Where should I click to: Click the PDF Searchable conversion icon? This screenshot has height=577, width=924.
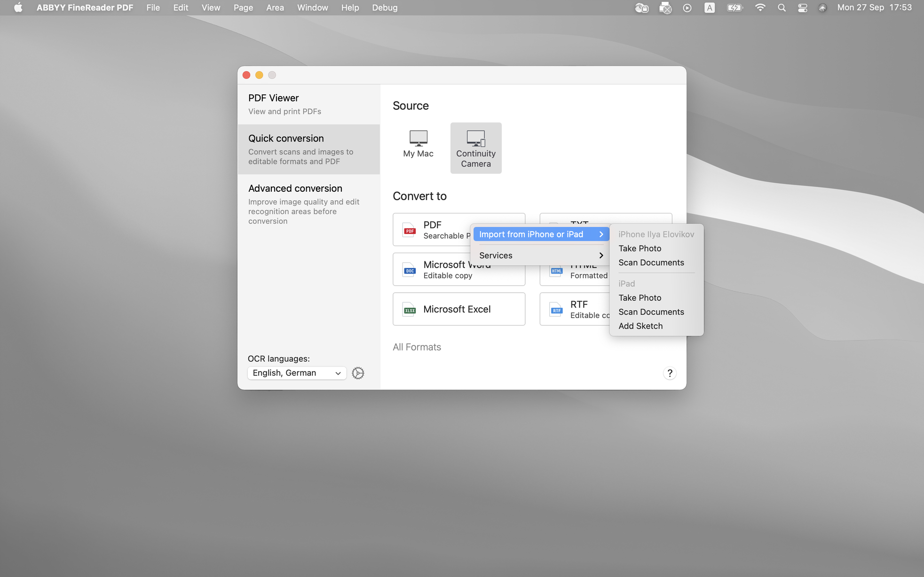409,229
